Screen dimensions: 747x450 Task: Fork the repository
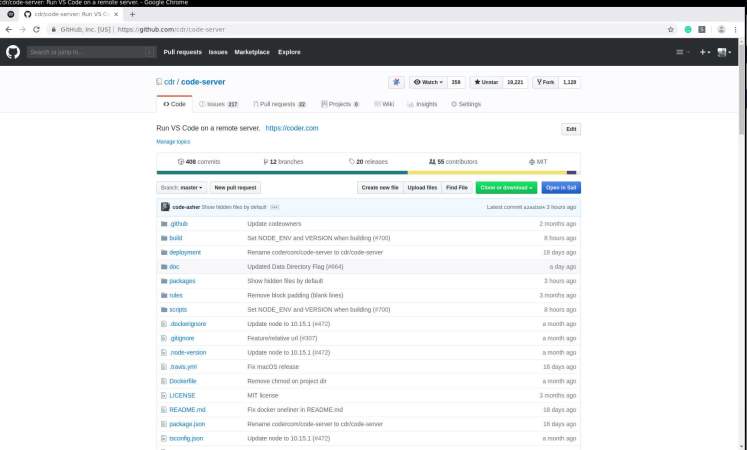point(545,82)
